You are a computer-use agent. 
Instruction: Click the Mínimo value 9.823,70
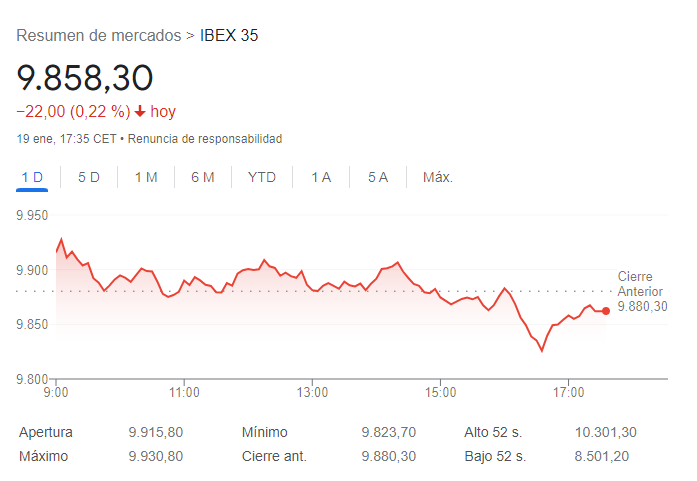click(388, 432)
